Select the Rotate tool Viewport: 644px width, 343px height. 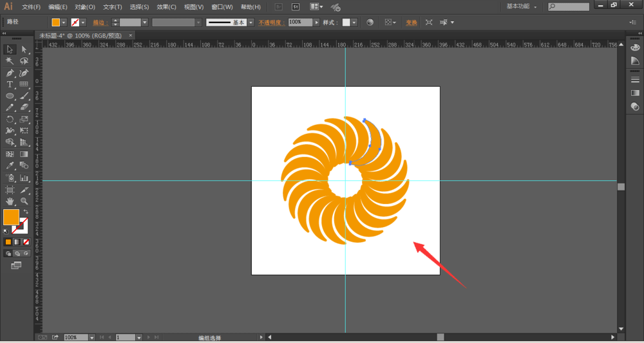pyautogui.click(x=10, y=120)
